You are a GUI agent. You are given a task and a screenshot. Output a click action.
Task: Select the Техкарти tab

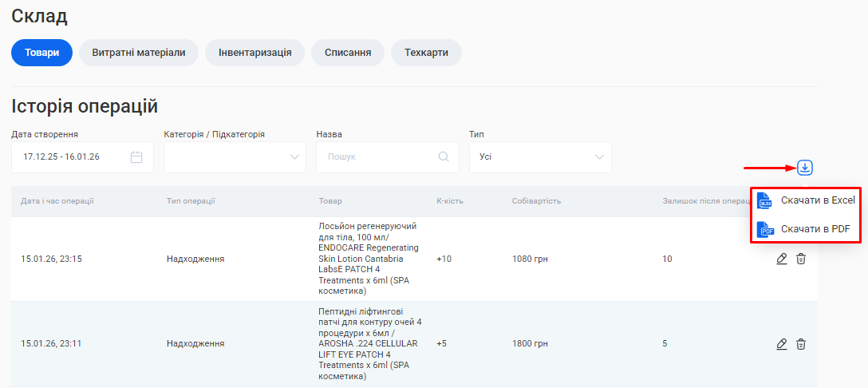426,53
